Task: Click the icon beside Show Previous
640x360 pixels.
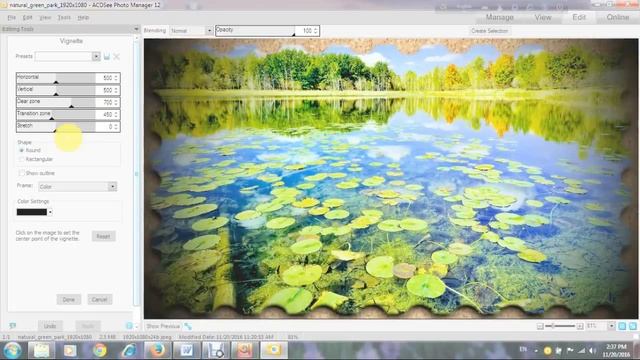Action: 188,326
